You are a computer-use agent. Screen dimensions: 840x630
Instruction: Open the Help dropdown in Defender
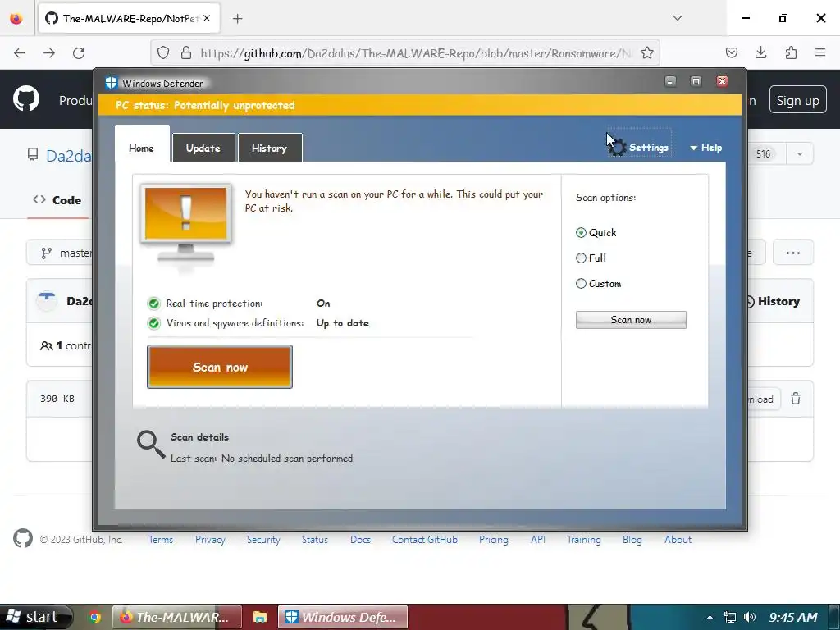coord(706,148)
